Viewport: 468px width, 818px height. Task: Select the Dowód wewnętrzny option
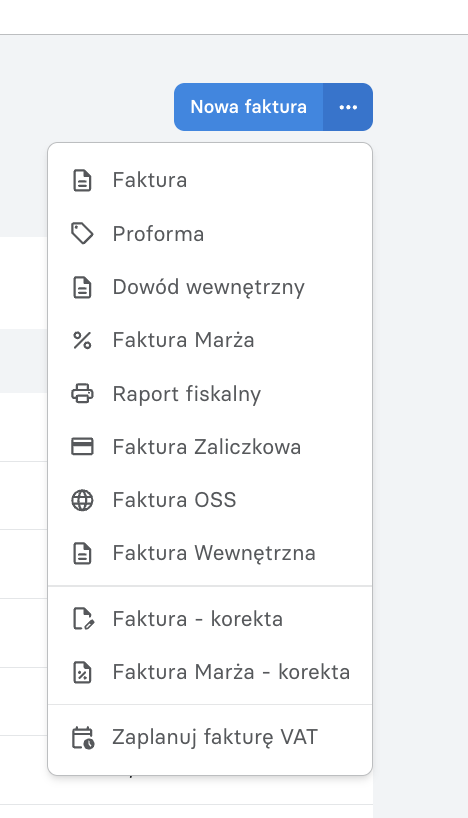click(x=210, y=287)
